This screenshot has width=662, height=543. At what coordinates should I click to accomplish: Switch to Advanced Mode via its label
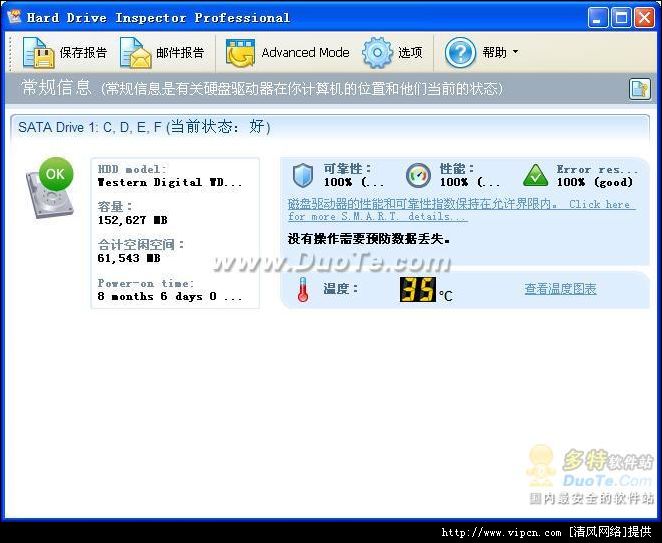click(x=305, y=52)
